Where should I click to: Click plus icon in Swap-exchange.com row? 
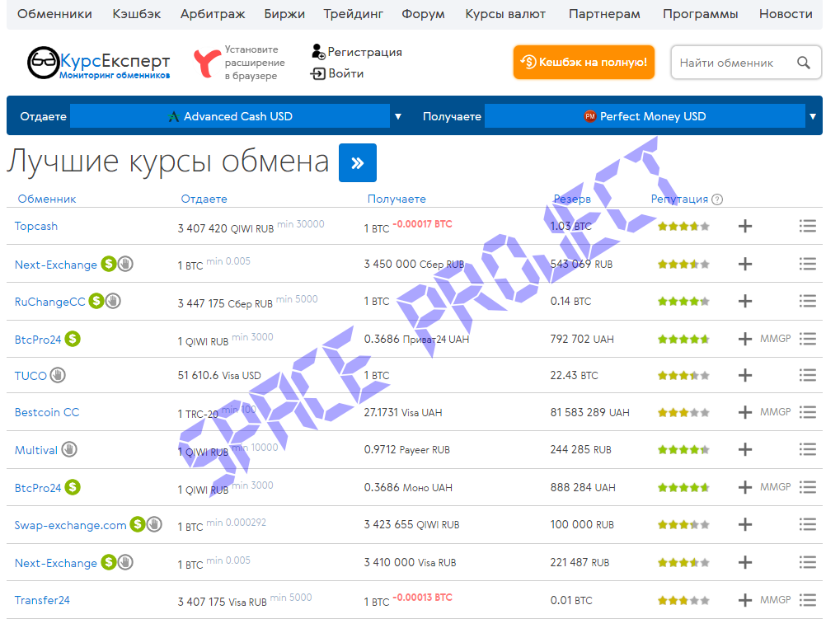(x=744, y=524)
